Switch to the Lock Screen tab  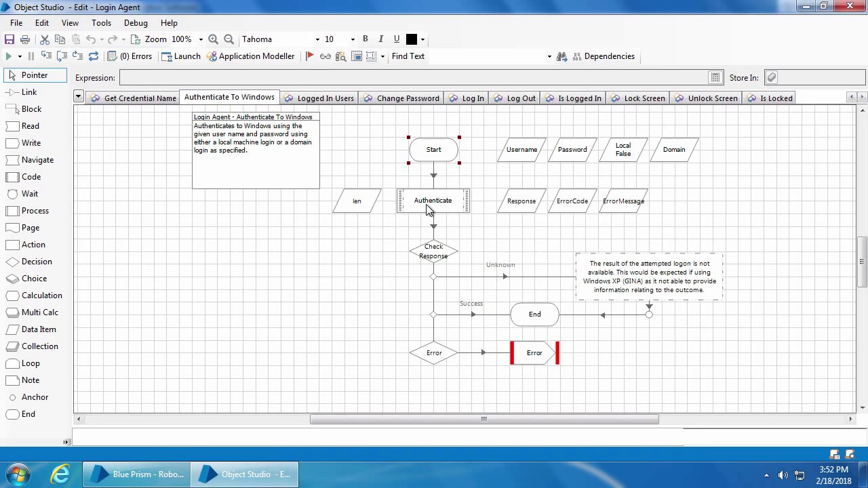638,98
